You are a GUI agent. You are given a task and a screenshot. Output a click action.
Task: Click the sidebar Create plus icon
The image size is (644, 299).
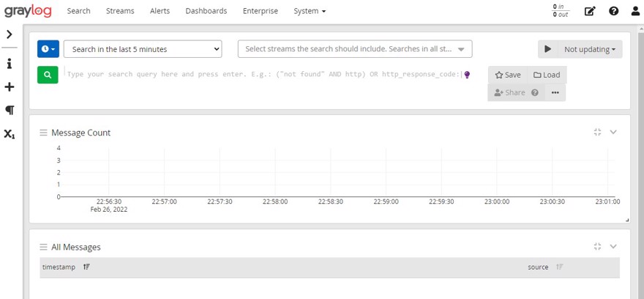pos(10,86)
